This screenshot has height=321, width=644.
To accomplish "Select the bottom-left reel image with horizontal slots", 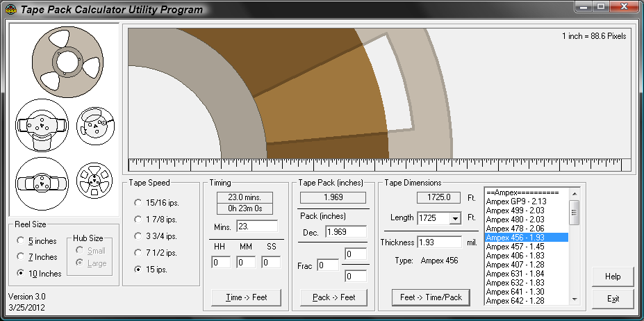I will click(x=42, y=183).
